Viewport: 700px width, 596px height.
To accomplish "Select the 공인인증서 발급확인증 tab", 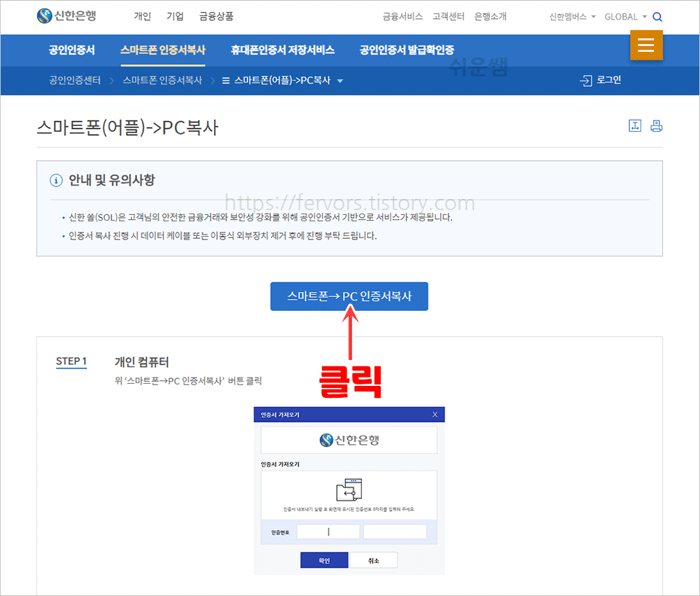I will click(407, 50).
